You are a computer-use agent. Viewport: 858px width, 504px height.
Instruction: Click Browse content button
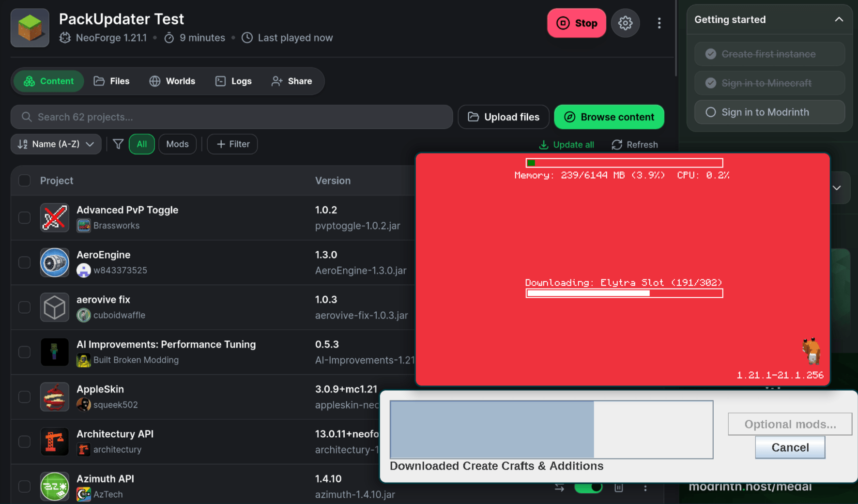click(x=609, y=117)
